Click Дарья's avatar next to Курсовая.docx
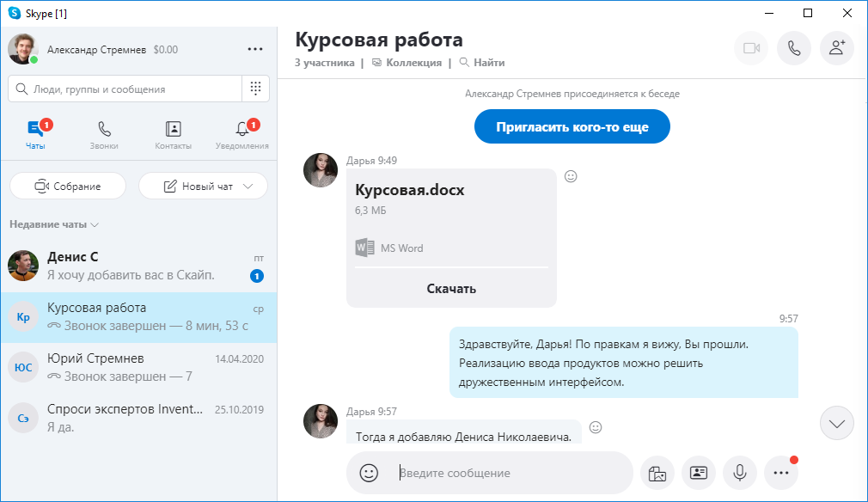This screenshot has height=502, width=868. [321, 170]
